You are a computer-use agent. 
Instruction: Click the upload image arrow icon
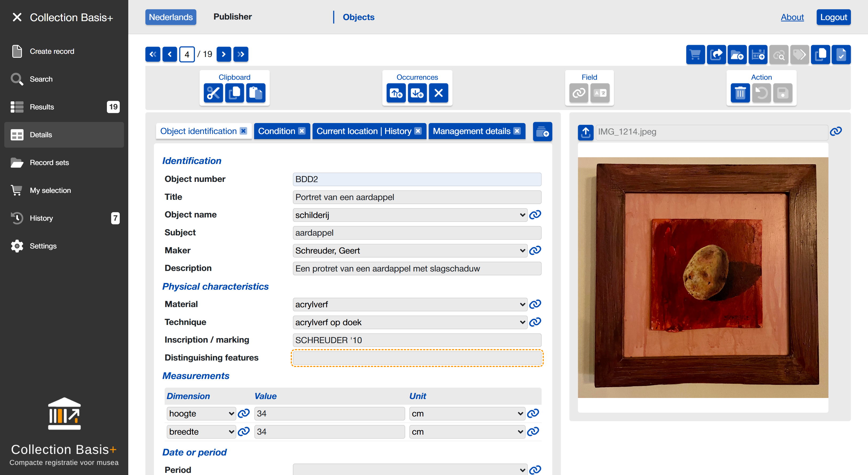click(586, 132)
